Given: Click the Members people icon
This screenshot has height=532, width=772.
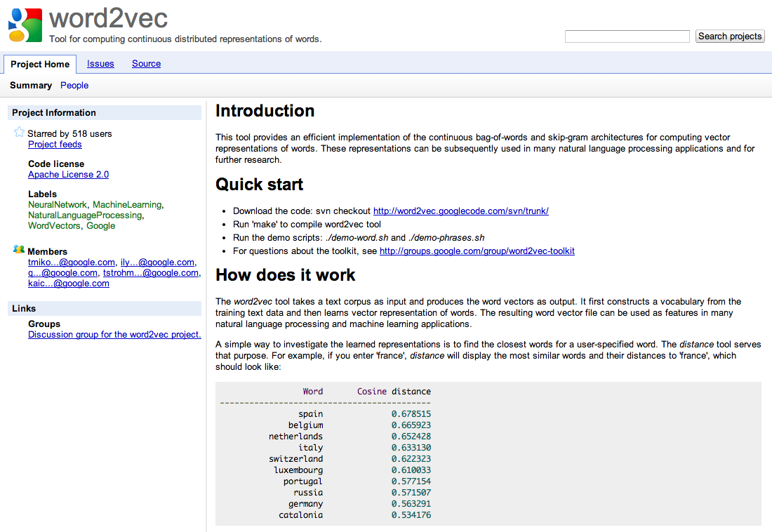Looking at the screenshot, I should (19, 250).
